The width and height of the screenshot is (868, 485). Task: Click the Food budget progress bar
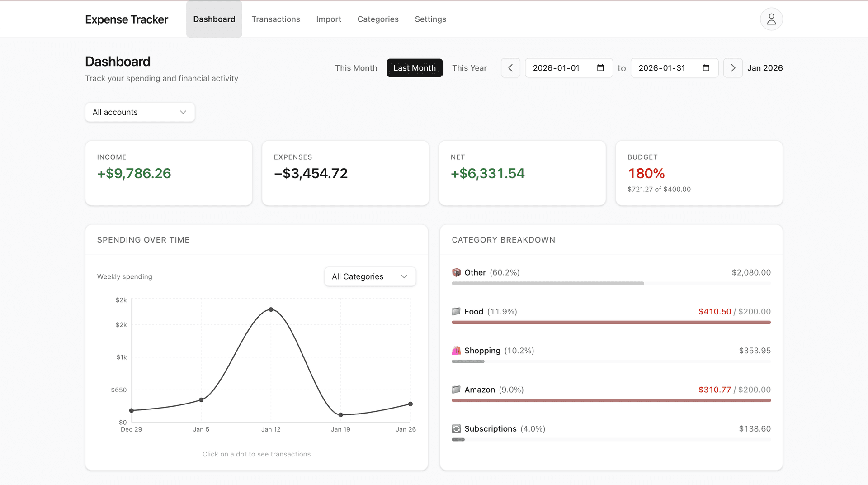point(610,322)
